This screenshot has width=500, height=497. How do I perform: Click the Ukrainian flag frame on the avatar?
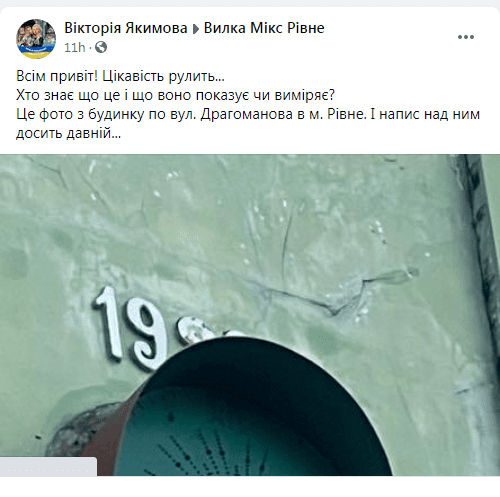pyautogui.click(x=36, y=52)
